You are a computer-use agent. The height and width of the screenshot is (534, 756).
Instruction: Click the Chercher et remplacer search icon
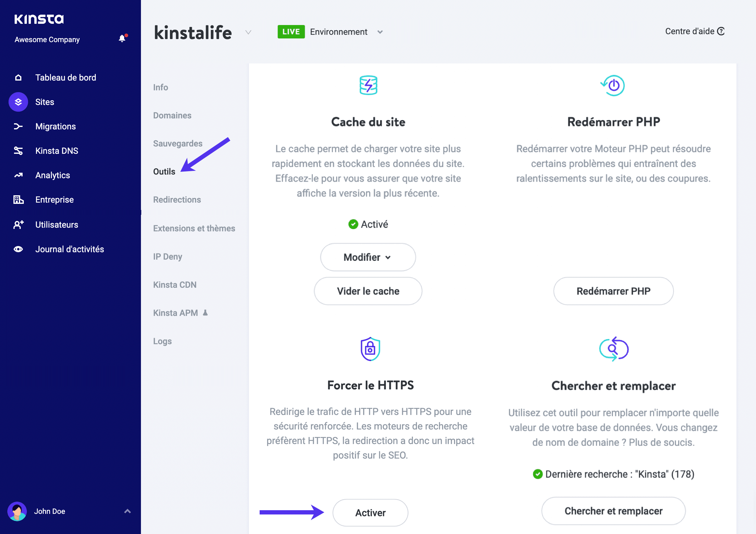pos(614,349)
